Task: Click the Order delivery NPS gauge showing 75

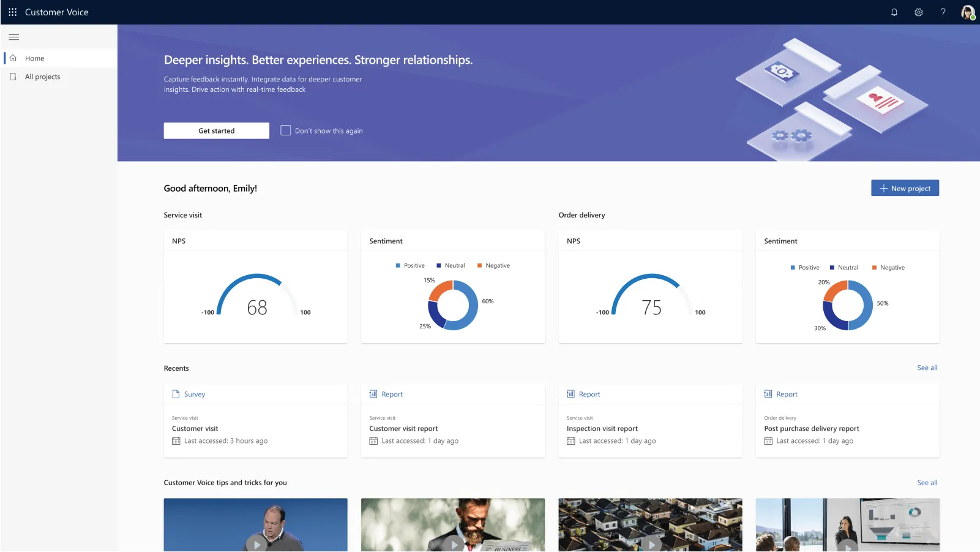Action: [x=651, y=295]
